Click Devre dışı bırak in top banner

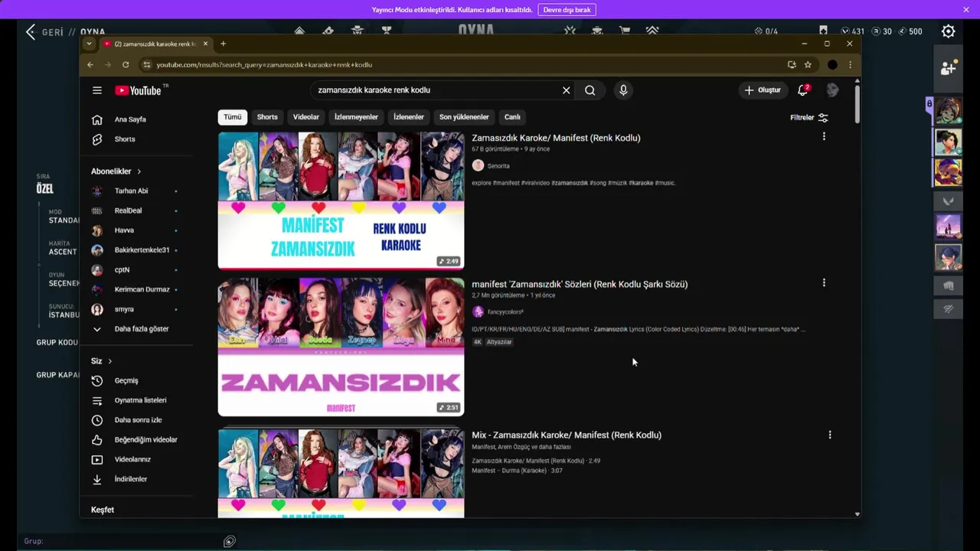[567, 10]
